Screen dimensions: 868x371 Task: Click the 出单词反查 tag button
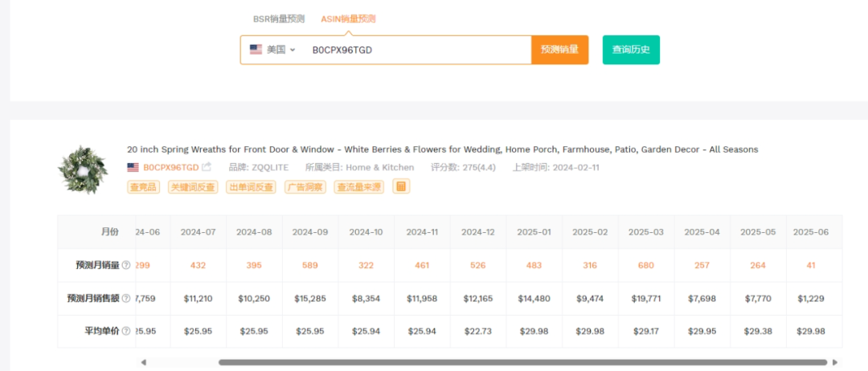click(x=252, y=187)
